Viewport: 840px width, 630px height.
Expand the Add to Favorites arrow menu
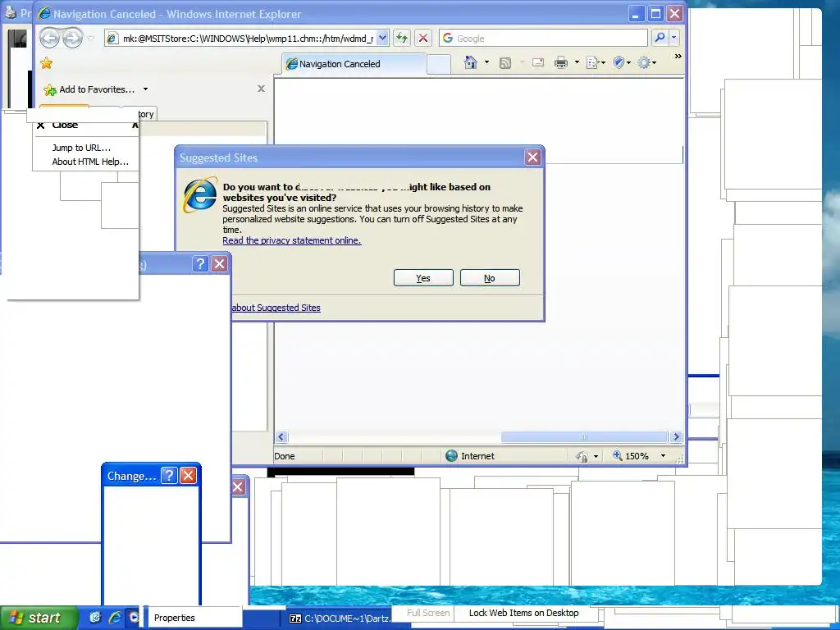[145, 89]
